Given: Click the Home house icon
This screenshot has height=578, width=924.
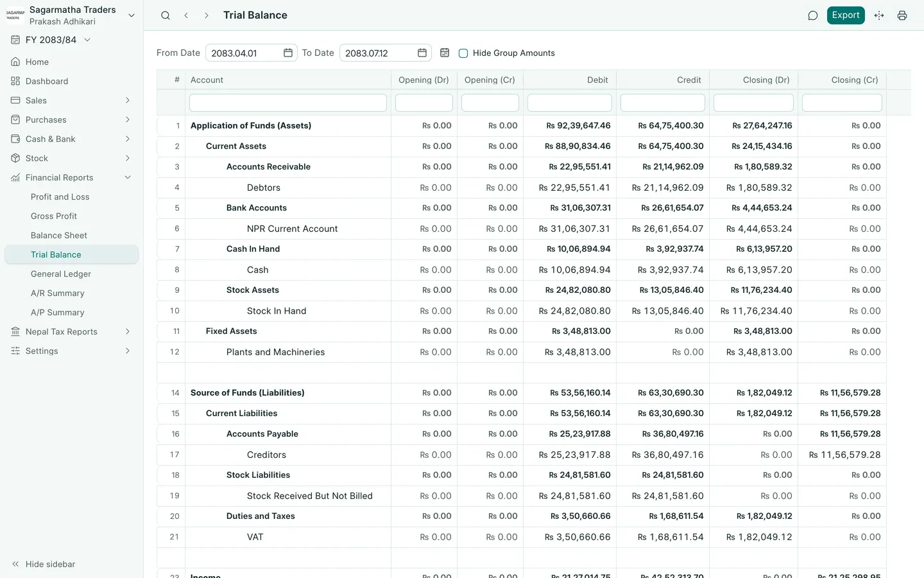Looking at the screenshot, I should click(15, 62).
